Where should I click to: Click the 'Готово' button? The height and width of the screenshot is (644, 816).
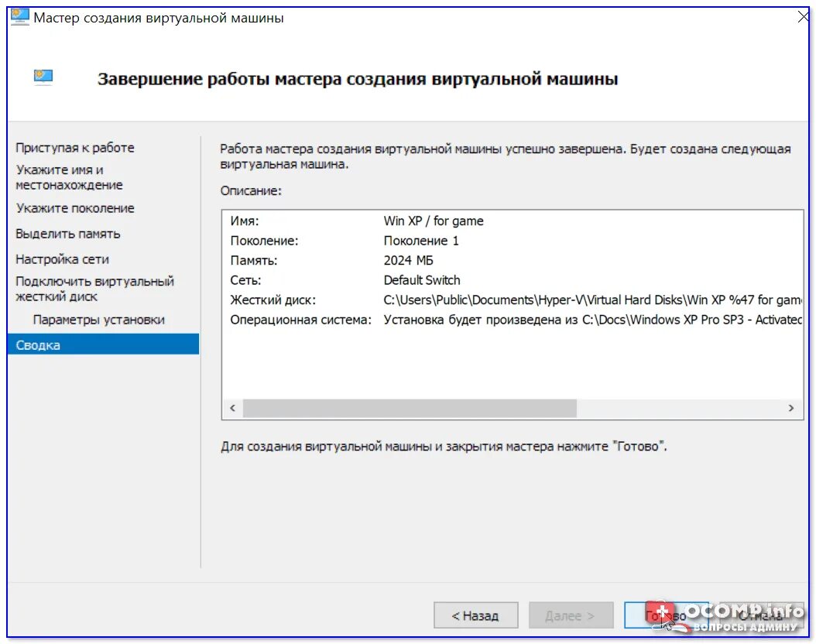click(666, 615)
